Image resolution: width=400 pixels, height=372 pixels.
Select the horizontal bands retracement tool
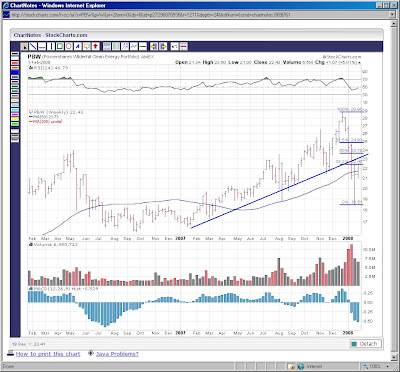tap(107, 46)
